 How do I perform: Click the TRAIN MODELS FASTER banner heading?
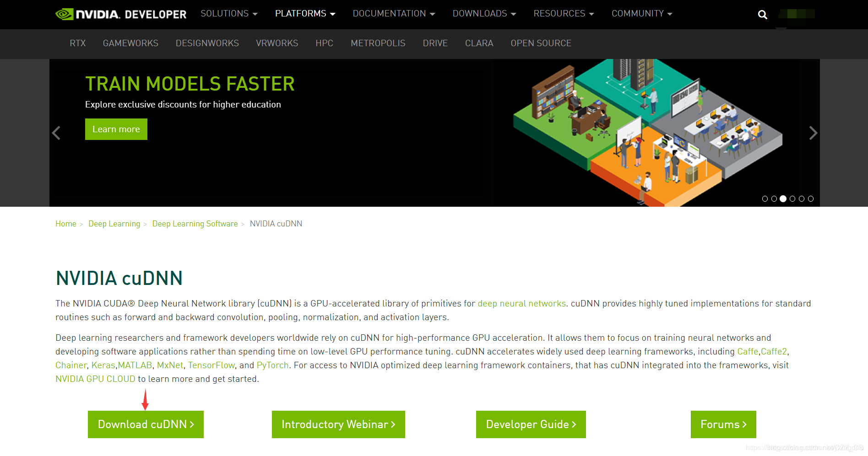click(x=190, y=84)
